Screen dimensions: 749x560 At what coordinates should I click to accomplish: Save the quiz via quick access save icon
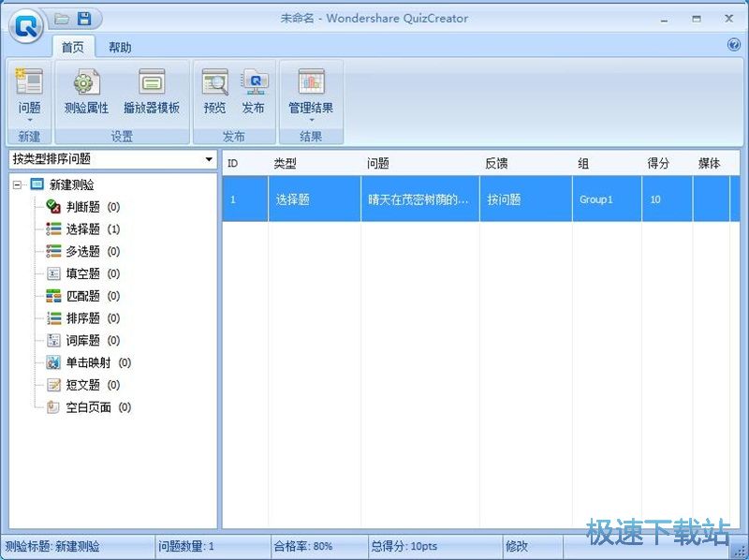[x=84, y=18]
